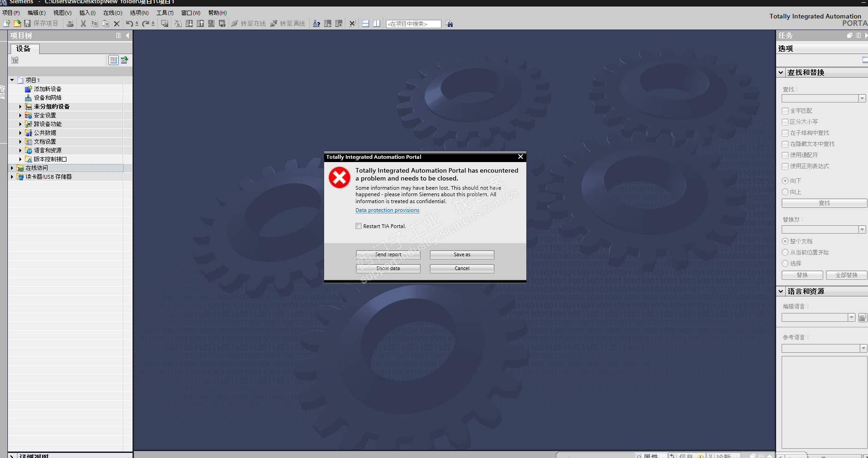Click the Redo arrow icon
This screenshot has width=868, height=458.
click(146, 24)
